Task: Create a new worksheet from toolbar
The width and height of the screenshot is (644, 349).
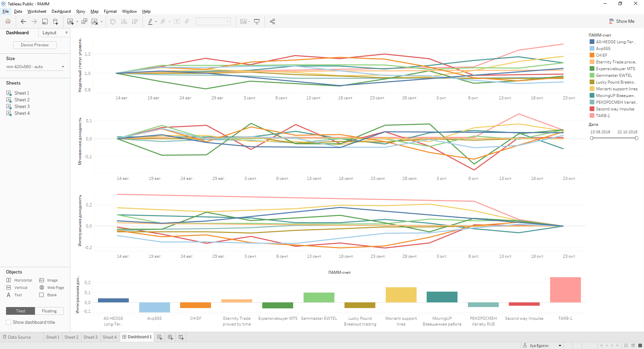Action: point(70,21)
